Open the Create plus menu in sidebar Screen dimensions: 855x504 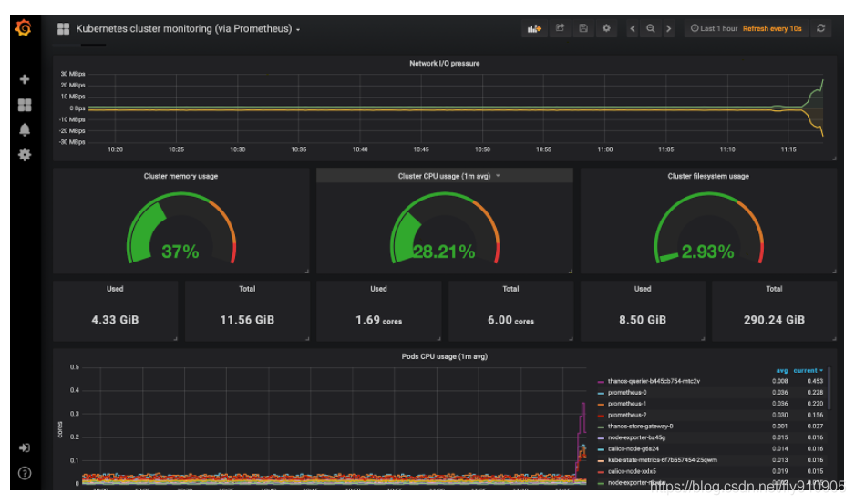pos(25,80)
